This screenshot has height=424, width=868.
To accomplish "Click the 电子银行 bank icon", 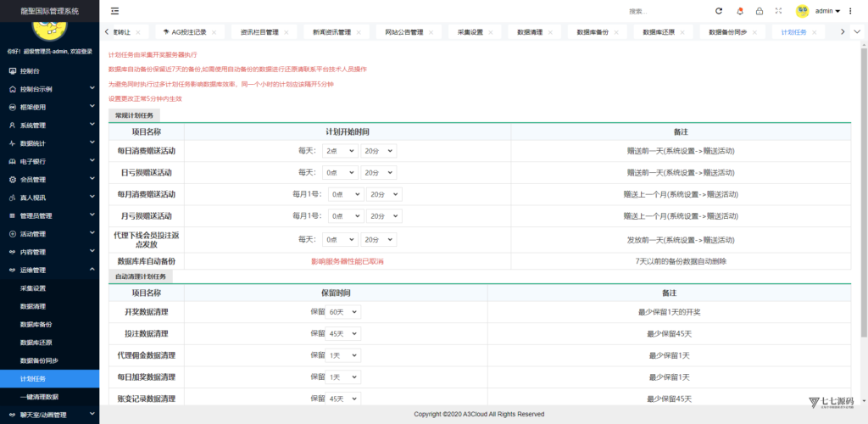I will point(12,162).
